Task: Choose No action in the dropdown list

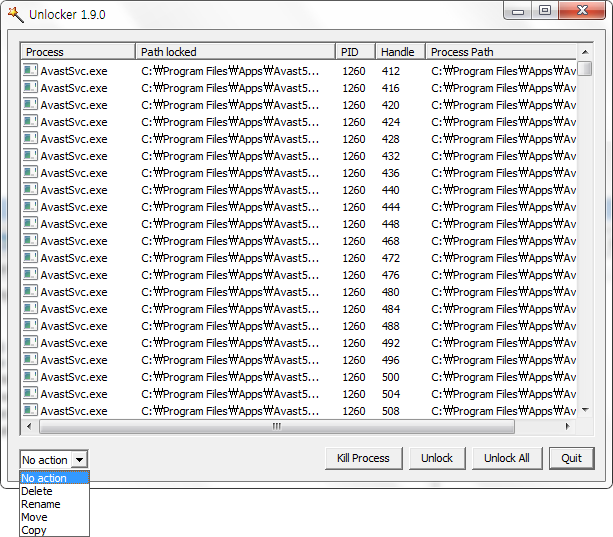Action: pos(54,478)
